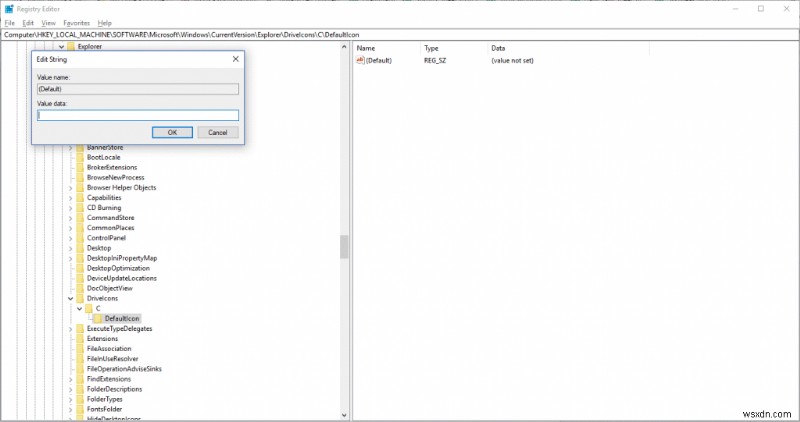
Task: Open the Help menu
Action: point(105,23)
